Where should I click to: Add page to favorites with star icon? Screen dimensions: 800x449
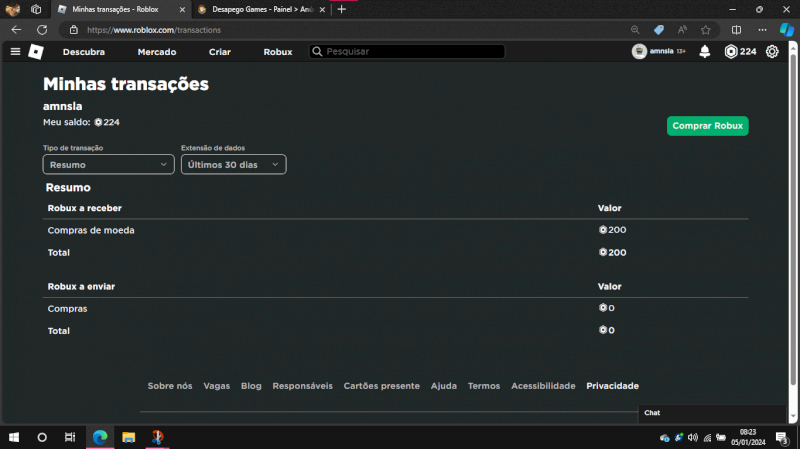pyautogui.click(x=705, y=30)
